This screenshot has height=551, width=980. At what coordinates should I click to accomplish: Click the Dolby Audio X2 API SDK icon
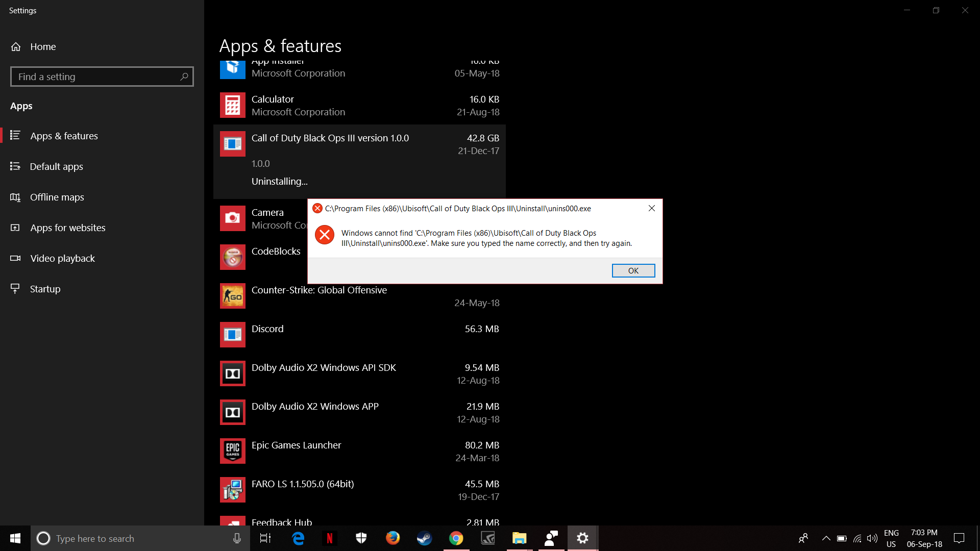pyautogui.click(x=233, y=374)
